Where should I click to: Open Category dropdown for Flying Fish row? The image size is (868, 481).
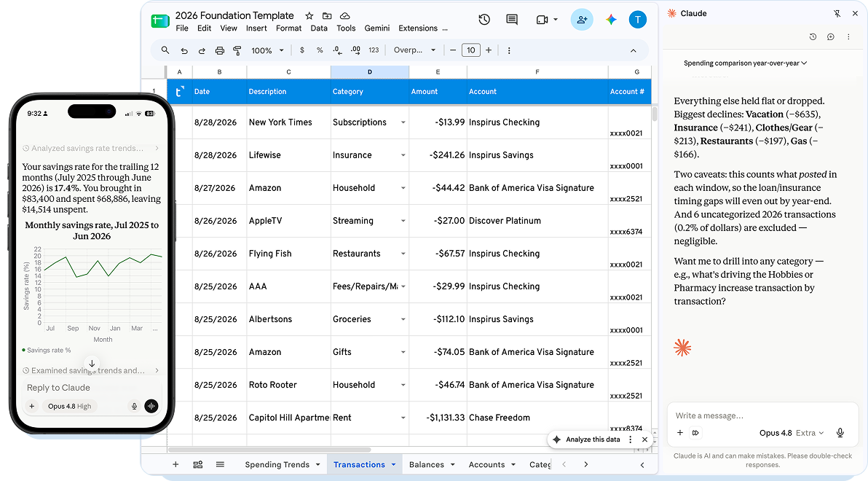click(x=403, y=254)
